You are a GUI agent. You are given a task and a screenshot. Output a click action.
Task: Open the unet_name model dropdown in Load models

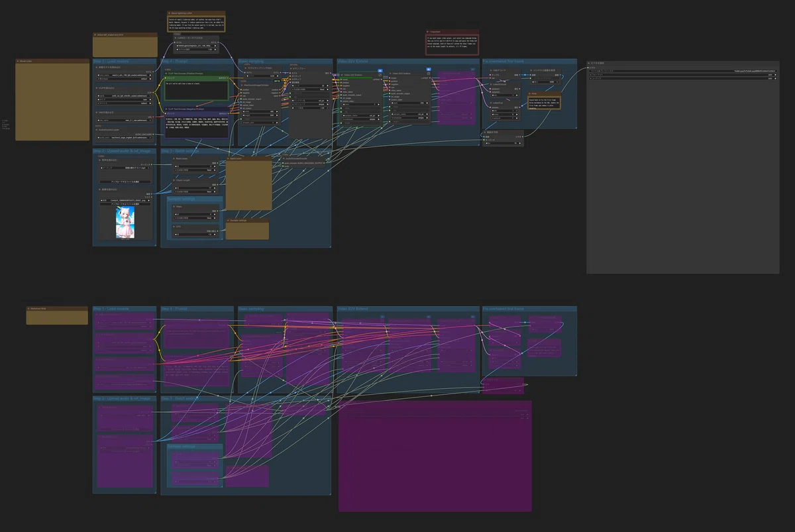(x=125, y=75)
